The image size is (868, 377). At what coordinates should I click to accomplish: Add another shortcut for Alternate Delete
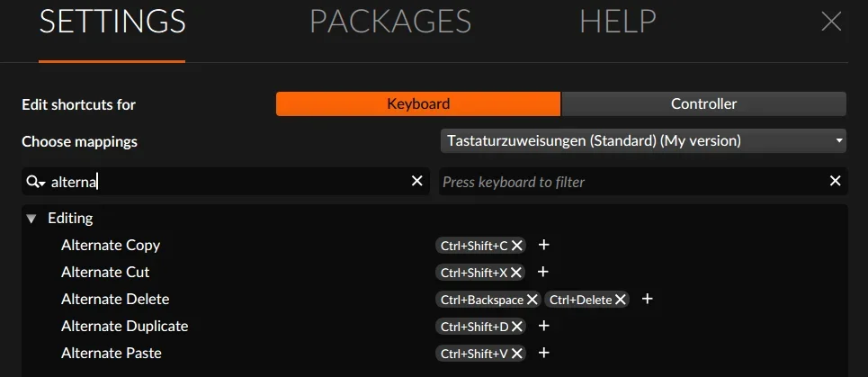click(x=647, y=299)
